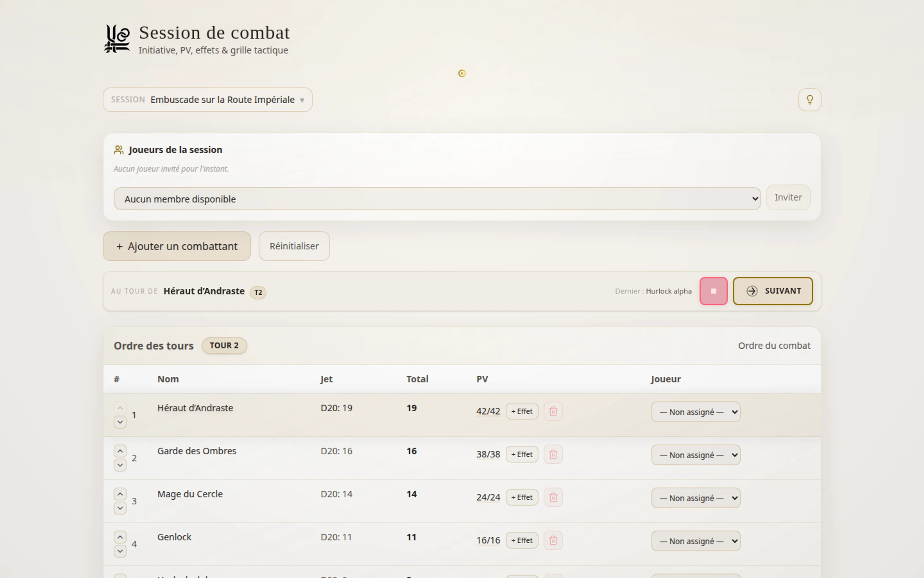Move Genlock up in order
This screenshot has height=578, width=924.
(120, 537)
